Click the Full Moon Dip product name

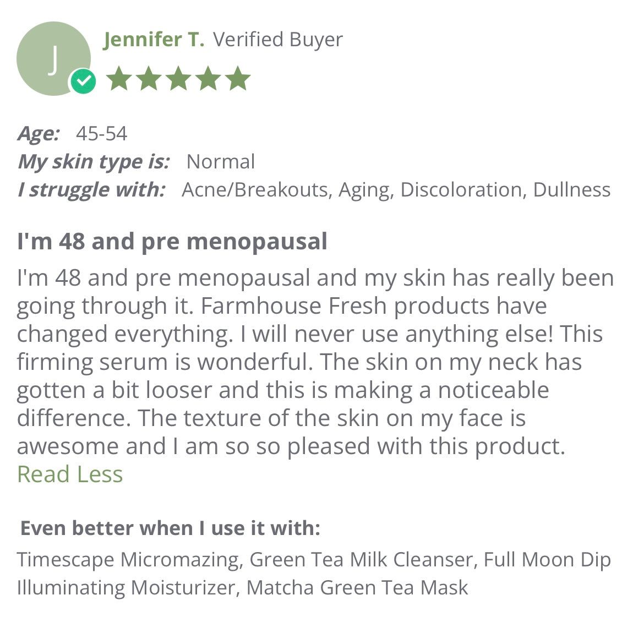[547, 560]
